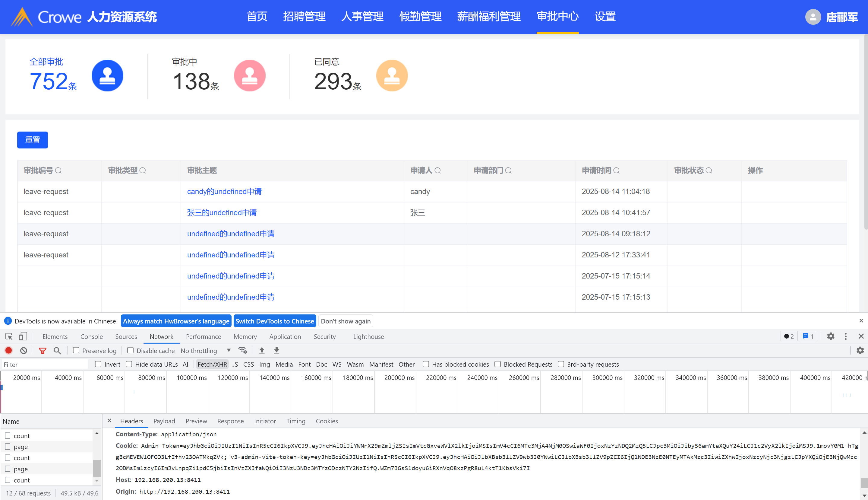Check the Disable cache checkbox
868x500 pixels.
[130, 350]
